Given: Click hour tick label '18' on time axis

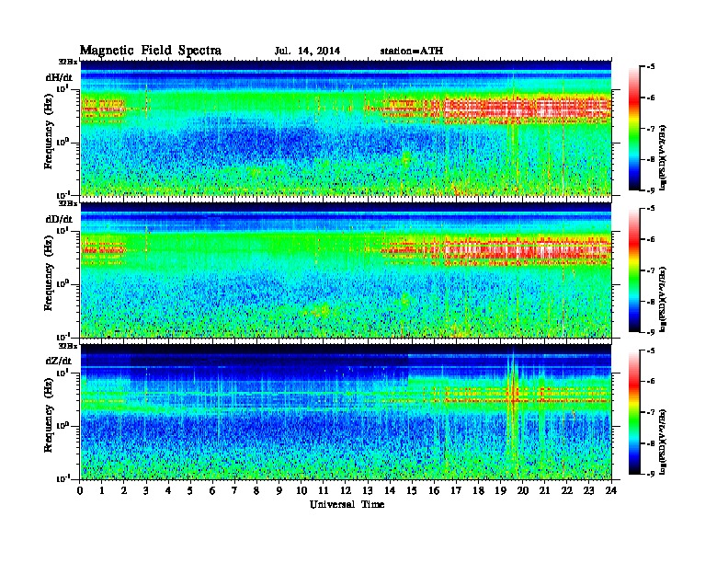Looking at the screenshot, I should click(478, 490).
